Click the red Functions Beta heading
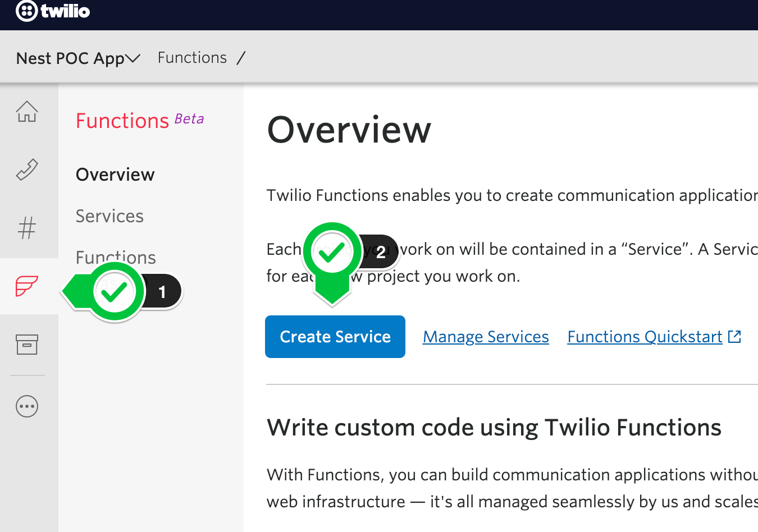Viewport: 758px width, 532px height. [140, 121]
